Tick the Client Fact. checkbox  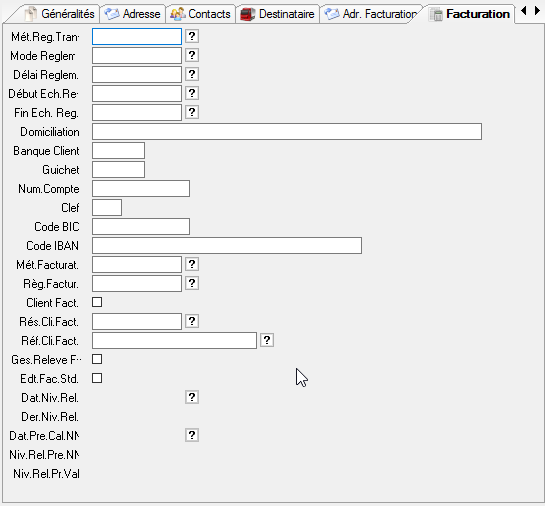[97, 302]
